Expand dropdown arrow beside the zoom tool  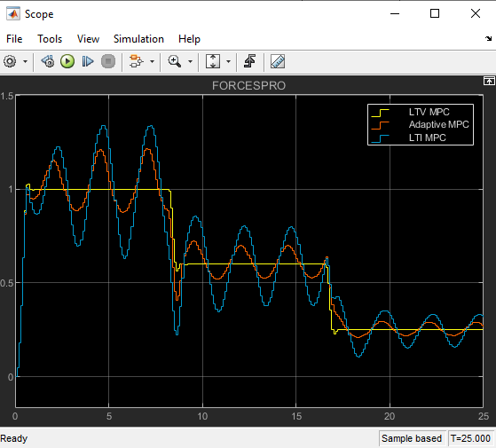pyautogui.click(x=190, y=61)
